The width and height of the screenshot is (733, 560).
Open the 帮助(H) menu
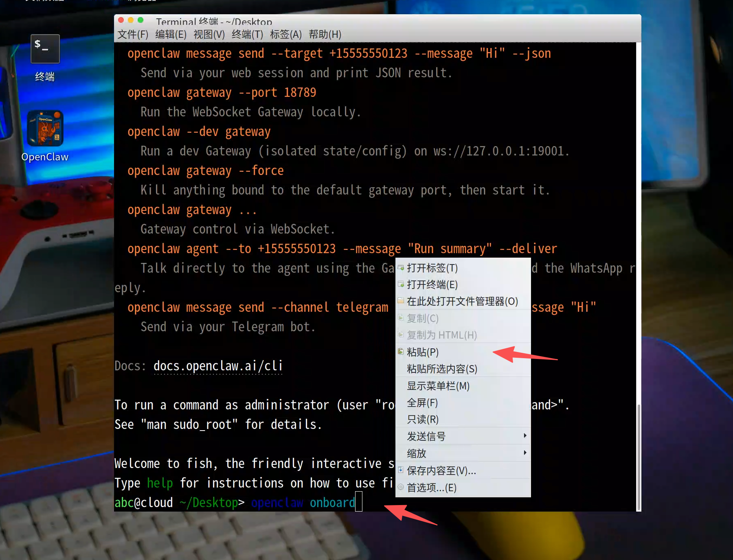325,35
